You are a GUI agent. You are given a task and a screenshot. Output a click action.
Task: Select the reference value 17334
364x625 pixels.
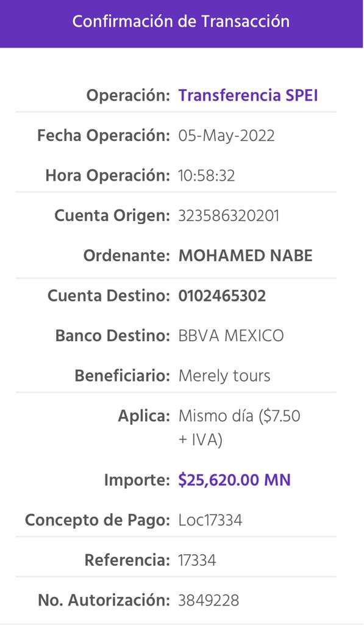click(x=197, y=560)
